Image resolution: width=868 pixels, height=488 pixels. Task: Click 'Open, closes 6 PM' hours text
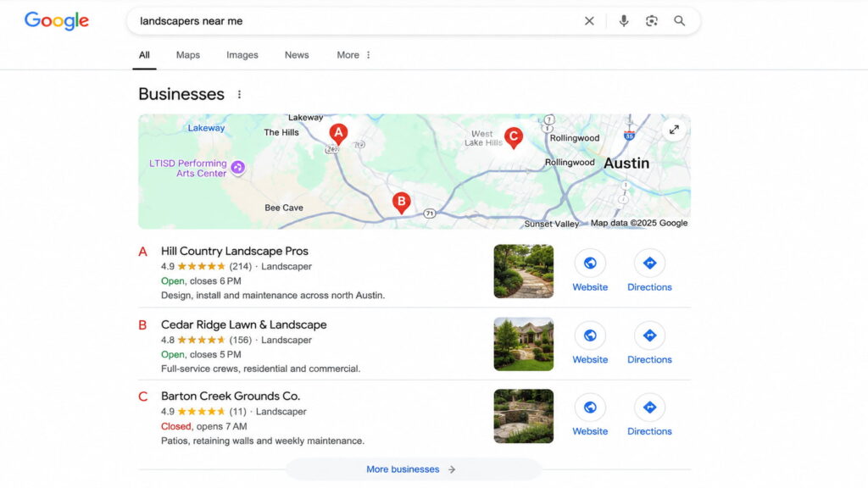coord(201,281)
